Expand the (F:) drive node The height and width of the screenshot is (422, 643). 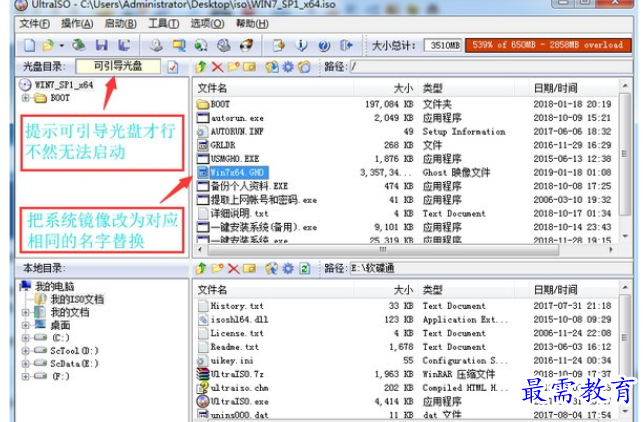(25, 376)
